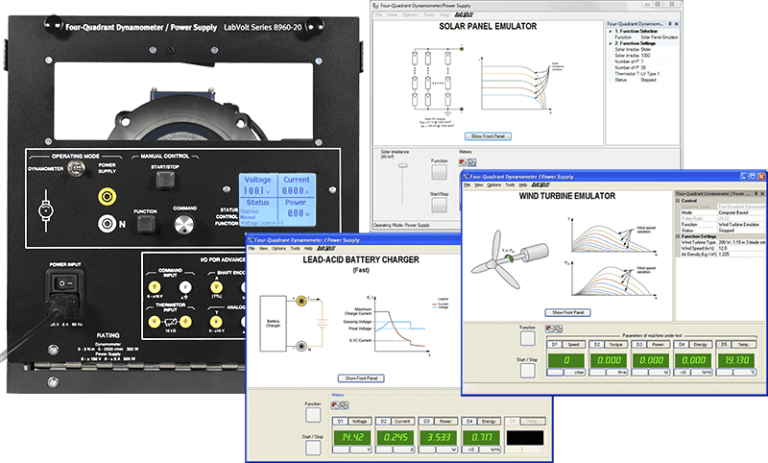
Task: Close the Solar Panel settings side panel
Action: click(676, 24)
